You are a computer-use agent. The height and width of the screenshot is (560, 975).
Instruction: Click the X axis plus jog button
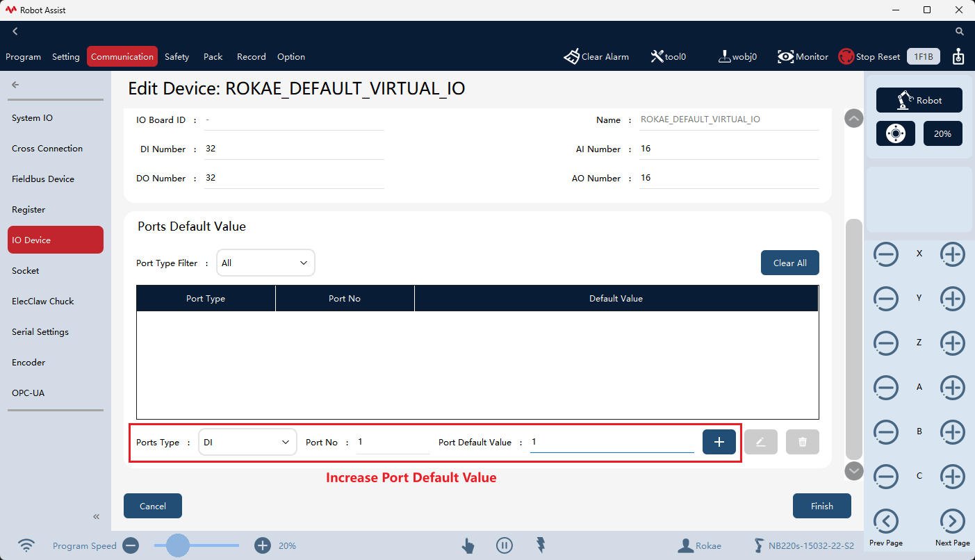pos(953,254)
